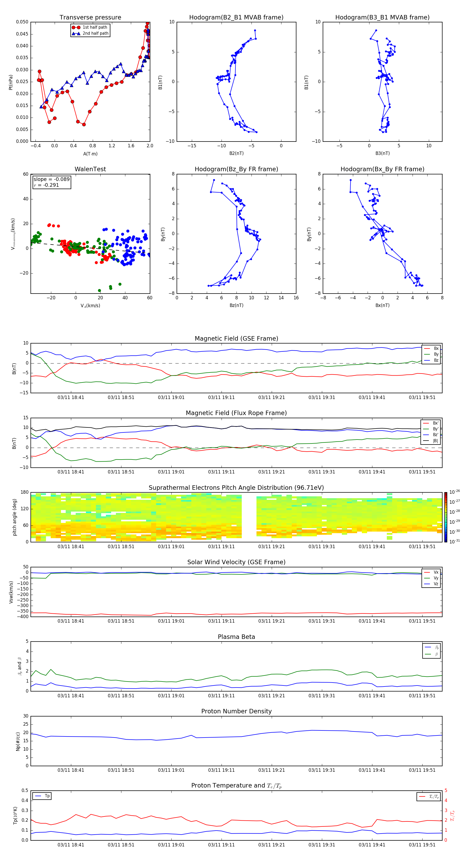The image size is (473, 868).
Task: Click the 'Hodogram(B2_B1 MVAB frame)' title
Action: coord(236,18)
